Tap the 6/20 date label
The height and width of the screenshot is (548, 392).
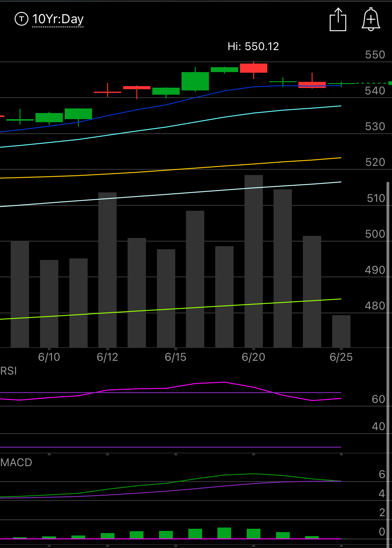pos(253,357)
